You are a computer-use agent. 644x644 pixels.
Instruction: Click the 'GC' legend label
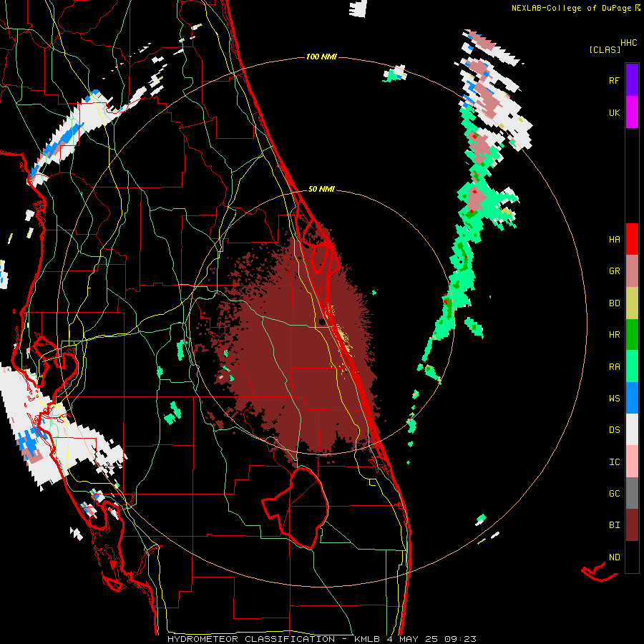tap(614, 494)
